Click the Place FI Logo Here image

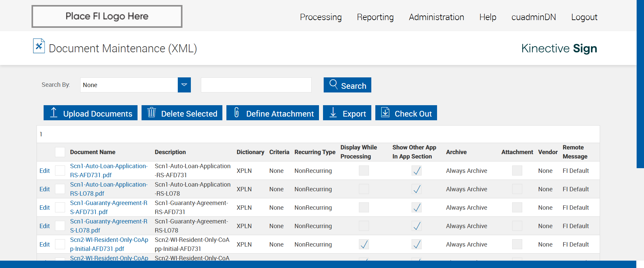107,16
